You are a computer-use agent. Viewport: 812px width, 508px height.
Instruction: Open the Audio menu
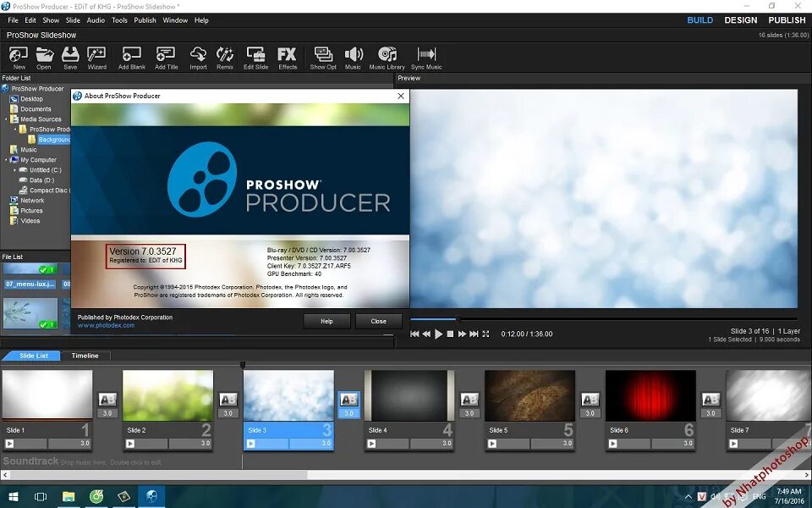[96, 20]
